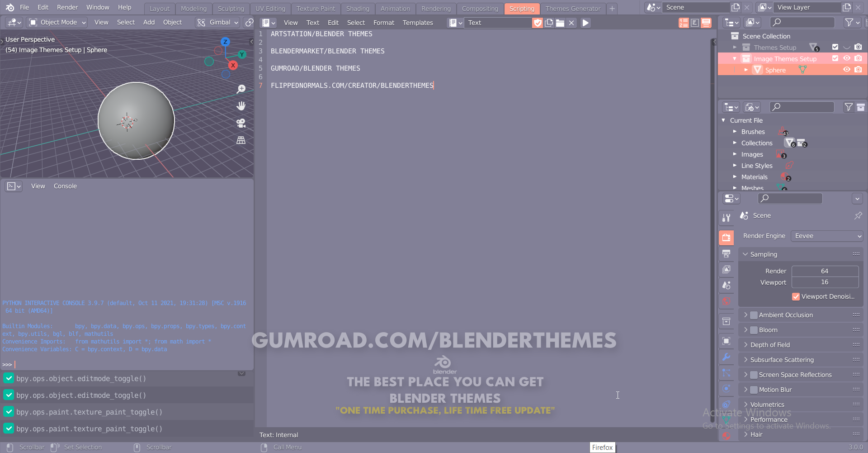Click the Render samples value field
Screen dimensions: 868x453
click(825, 271)
